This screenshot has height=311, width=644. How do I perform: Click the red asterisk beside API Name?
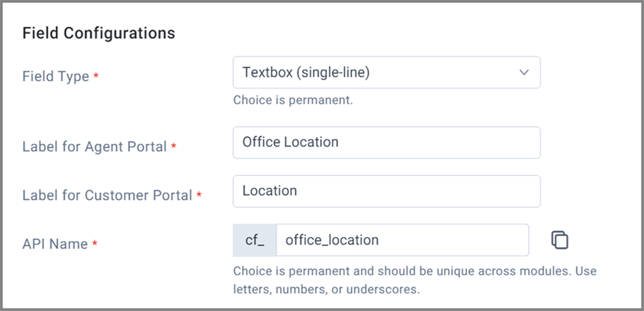pyautogui.click(x=95, y=243)
